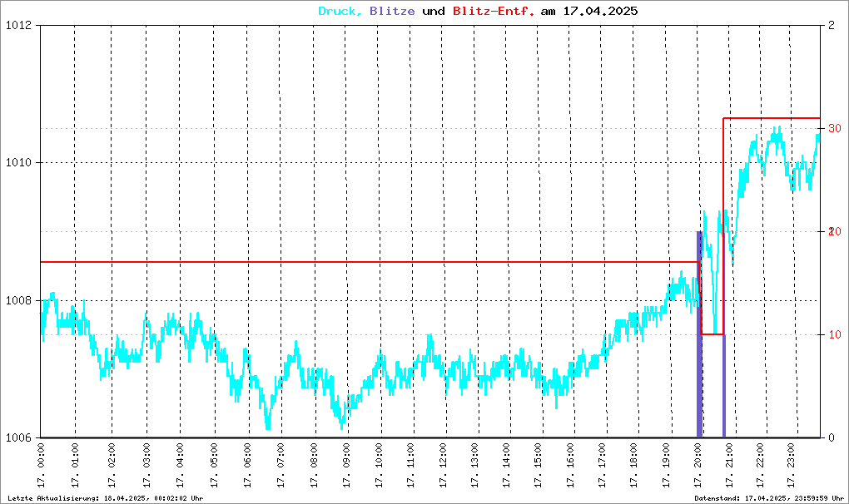849x504 pixels.
Task: Click the x-axis label '17. 08:00'
Action: (314, 466)
